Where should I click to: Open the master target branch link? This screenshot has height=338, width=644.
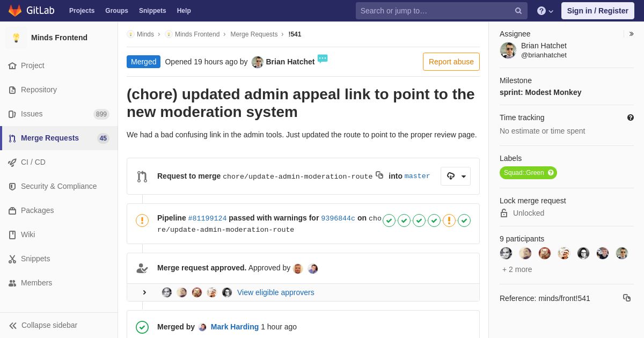click(x=417, y=176)
